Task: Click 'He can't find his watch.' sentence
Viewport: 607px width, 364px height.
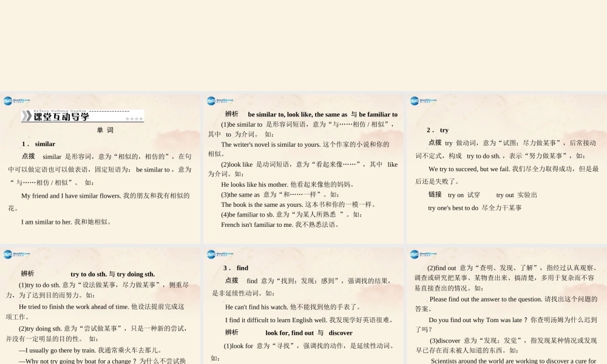Action: [x=257, y=307]
